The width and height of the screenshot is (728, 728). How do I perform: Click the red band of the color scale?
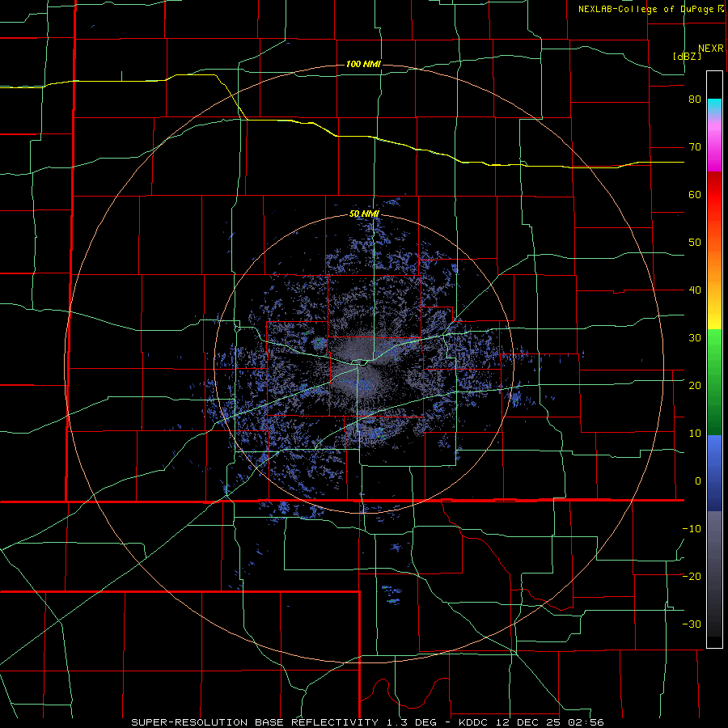[714, 195]
